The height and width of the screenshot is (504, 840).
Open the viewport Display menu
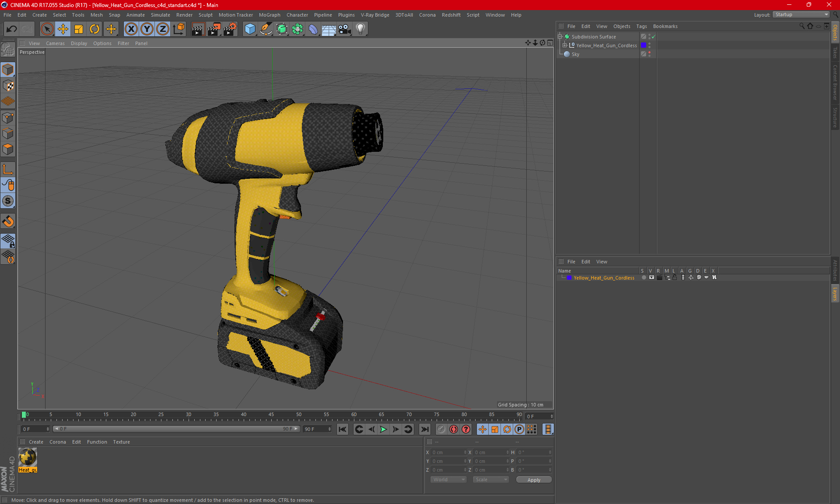(x=79, y=43)
